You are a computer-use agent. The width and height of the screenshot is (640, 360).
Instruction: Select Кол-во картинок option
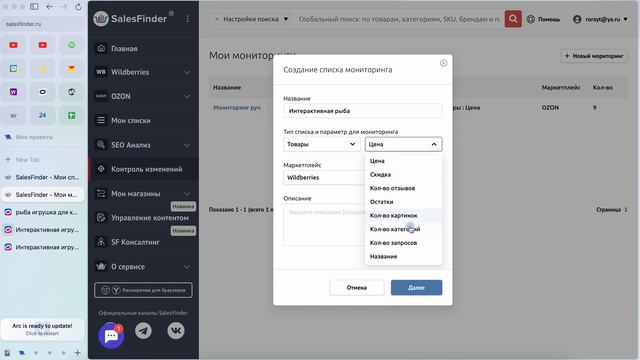403,216
